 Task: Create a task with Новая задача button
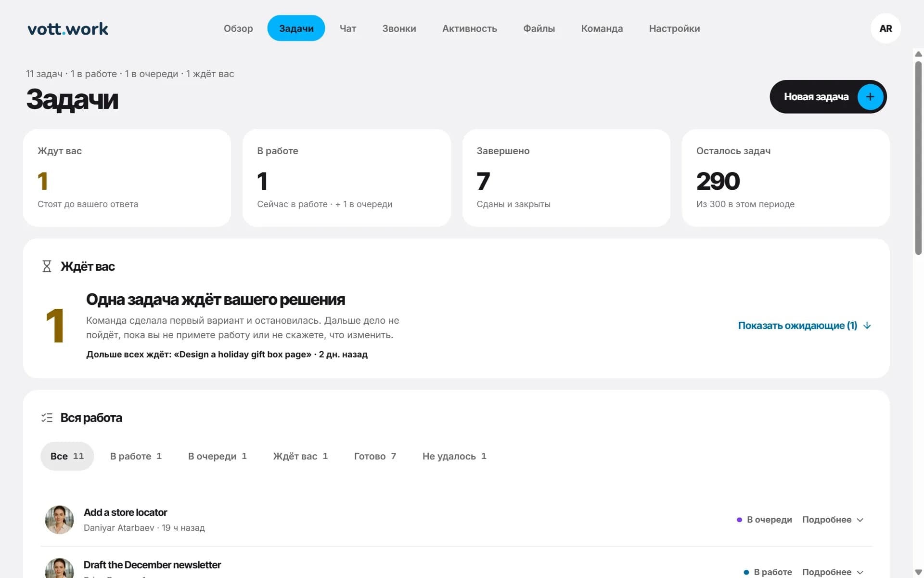coord(828,97)
